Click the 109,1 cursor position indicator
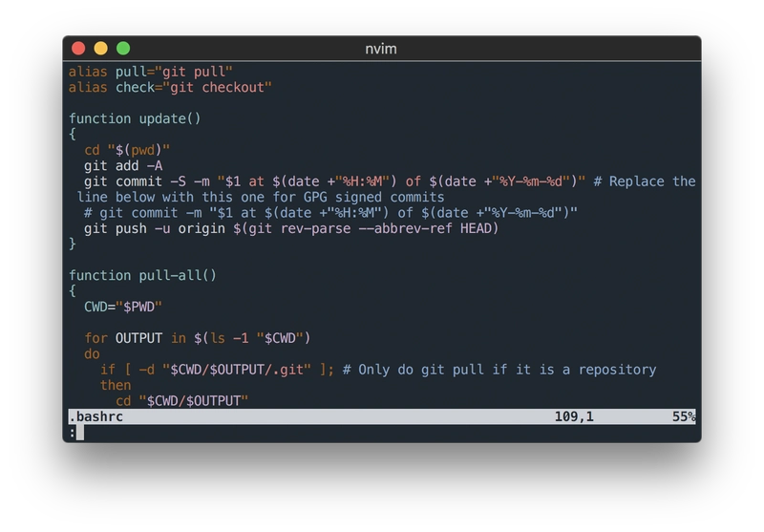Screen dimensions: 764x532 pyautogui.click(x=574, y=416)
